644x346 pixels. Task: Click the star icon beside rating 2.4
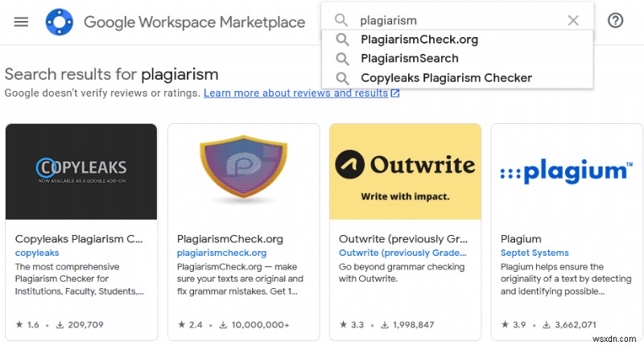coord(182,324)
